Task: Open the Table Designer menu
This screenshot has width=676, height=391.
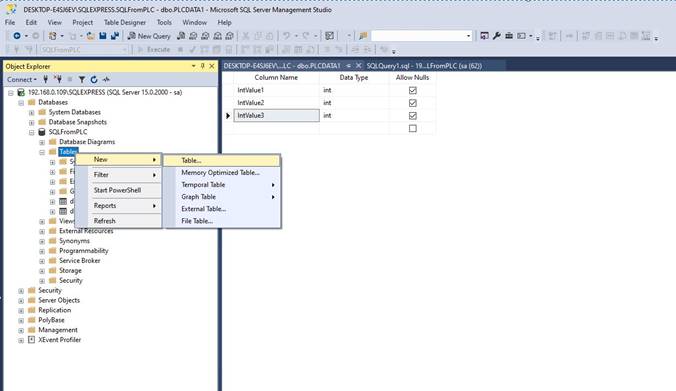Action: point(125,22)
